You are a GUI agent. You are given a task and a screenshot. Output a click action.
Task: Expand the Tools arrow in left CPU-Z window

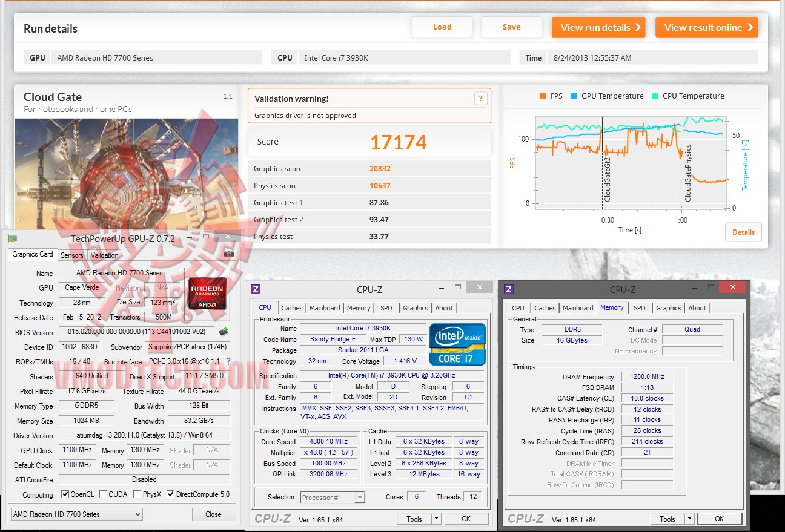436,519
